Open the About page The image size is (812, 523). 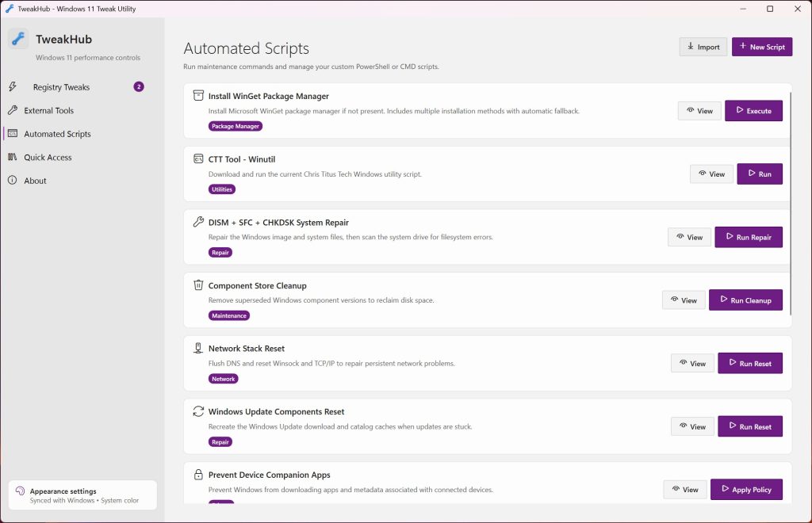click(x=79, y=180)
